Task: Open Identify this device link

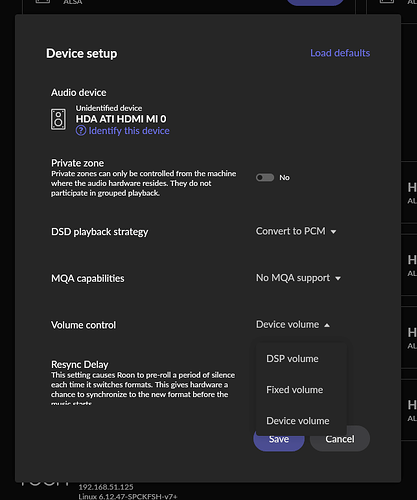Action: pyautogui.click(x=129, y=131)
